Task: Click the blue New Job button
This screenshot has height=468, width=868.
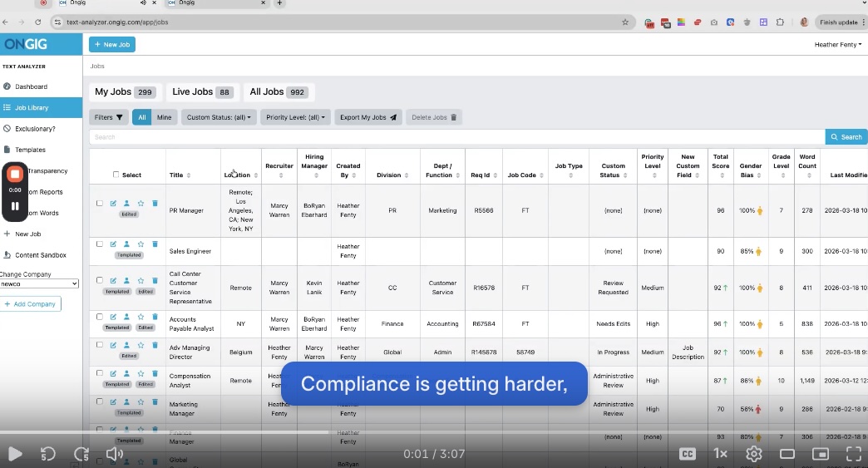Action: tap(111, 44)
